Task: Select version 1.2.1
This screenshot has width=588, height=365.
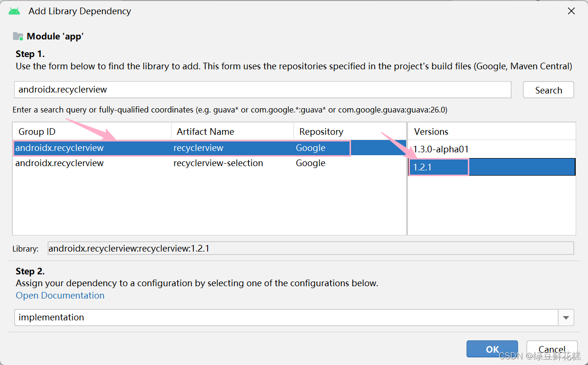Action: tap(492, 167)
